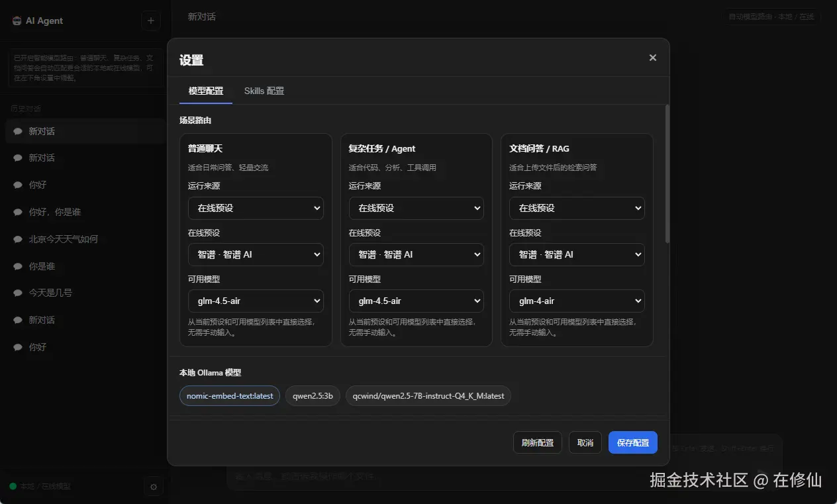Click the chat bubble icon beside 今天是几号
The image size is (837, 504).
click(x=18, y=293)
